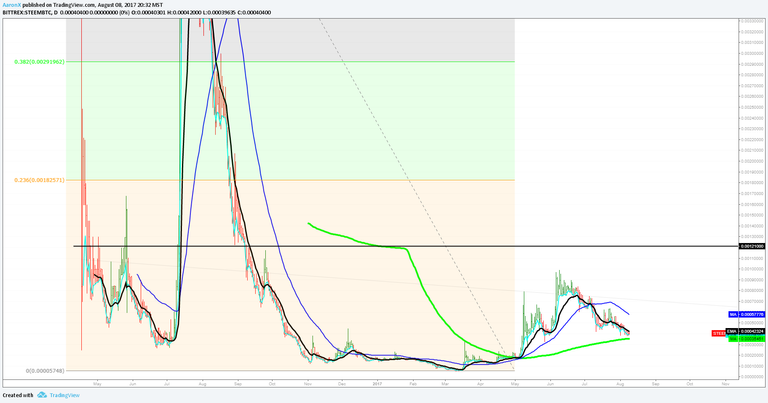The height and width of the screenshot is (403, 768).
Task: Open the AaronX author profile link
Action: 11,5
